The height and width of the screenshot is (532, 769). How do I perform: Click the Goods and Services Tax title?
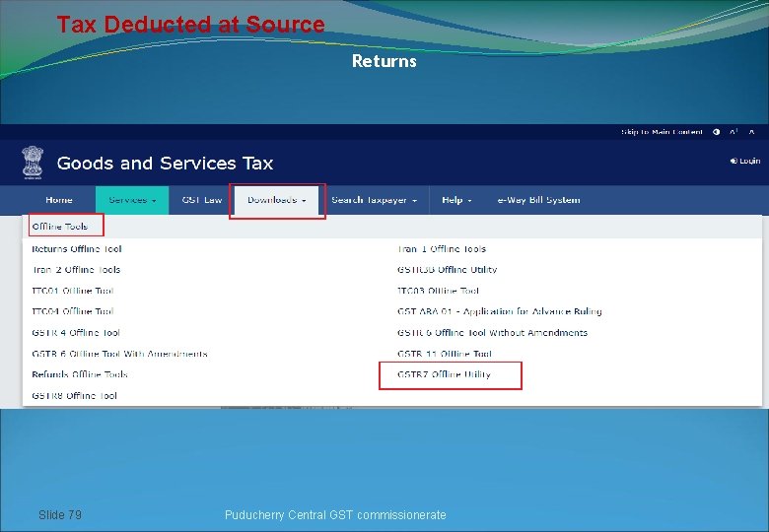165,164
